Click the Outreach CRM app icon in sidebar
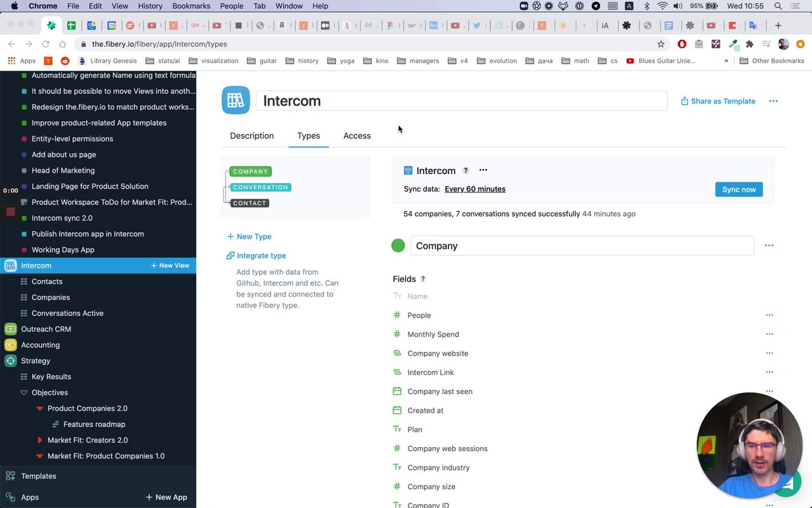 10,329
